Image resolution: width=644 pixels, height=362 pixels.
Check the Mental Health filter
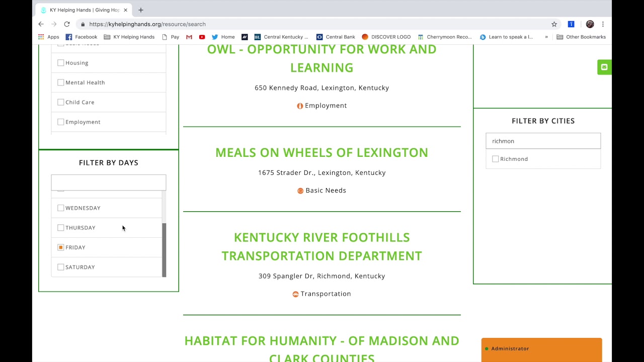click(61, 82)
